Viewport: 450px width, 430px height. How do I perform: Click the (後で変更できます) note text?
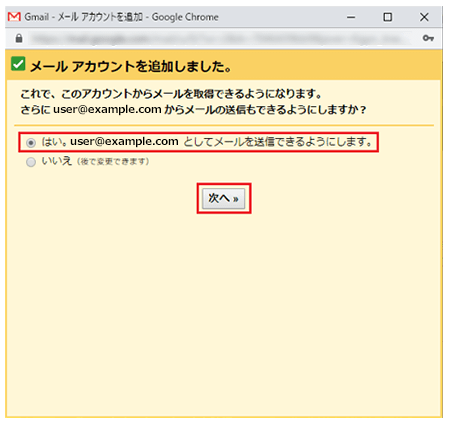point(113,162)
